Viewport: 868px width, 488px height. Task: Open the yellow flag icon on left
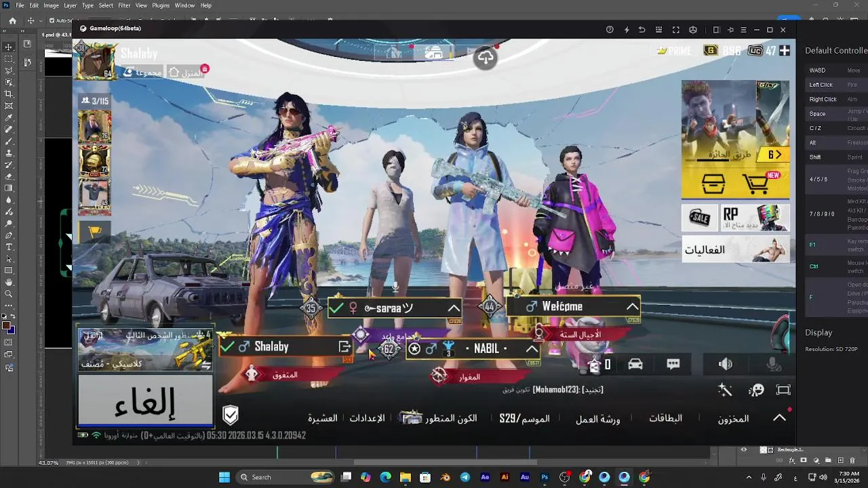(94, 232)
